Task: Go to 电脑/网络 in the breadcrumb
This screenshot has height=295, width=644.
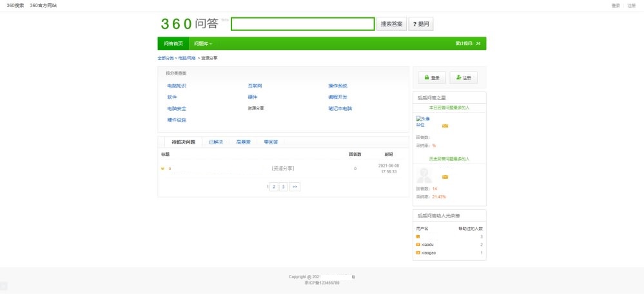Action: (187, 58)
